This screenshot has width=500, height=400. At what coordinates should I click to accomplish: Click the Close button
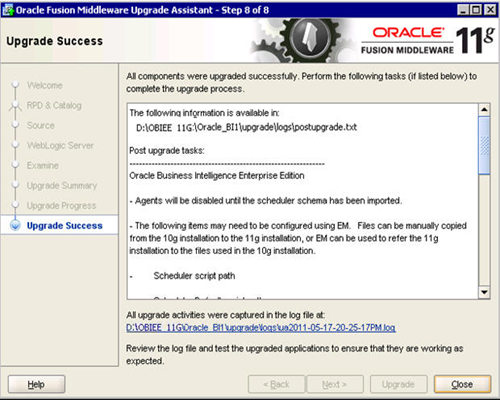click(462, 384)
